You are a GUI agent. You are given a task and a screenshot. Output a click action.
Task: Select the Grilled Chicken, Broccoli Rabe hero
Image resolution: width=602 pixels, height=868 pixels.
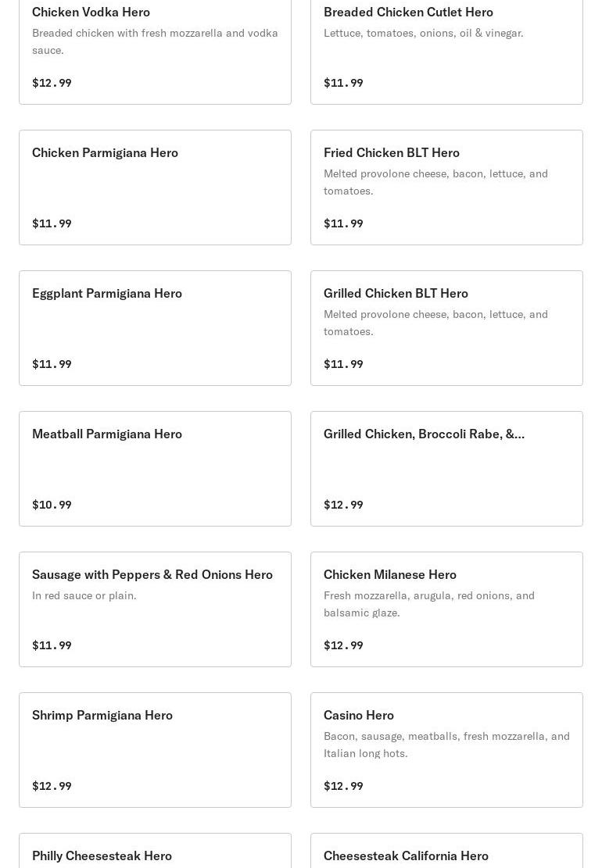point(446,469)
